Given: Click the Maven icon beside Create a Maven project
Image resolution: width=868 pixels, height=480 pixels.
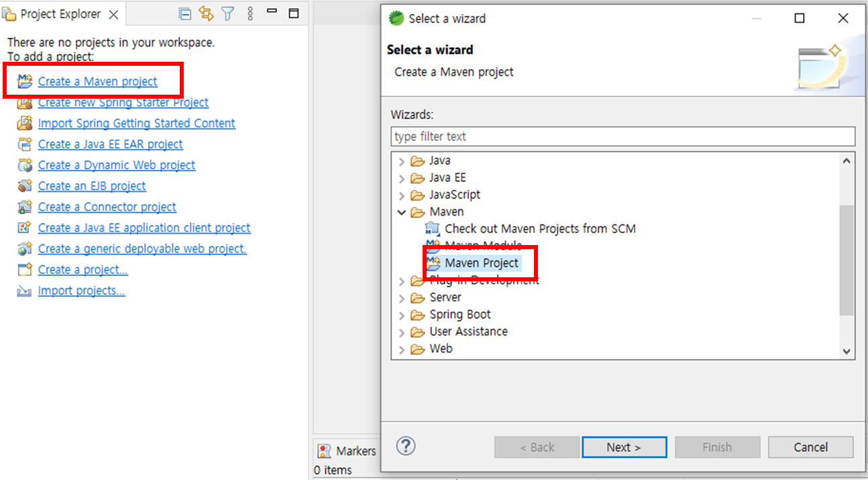Looking at the screenshot, I should pyautogui.click(x=25, y=82).
